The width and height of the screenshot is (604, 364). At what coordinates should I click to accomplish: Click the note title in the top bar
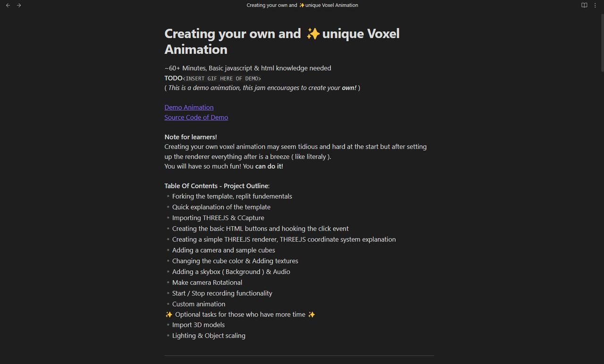click(x=302, y=5)
